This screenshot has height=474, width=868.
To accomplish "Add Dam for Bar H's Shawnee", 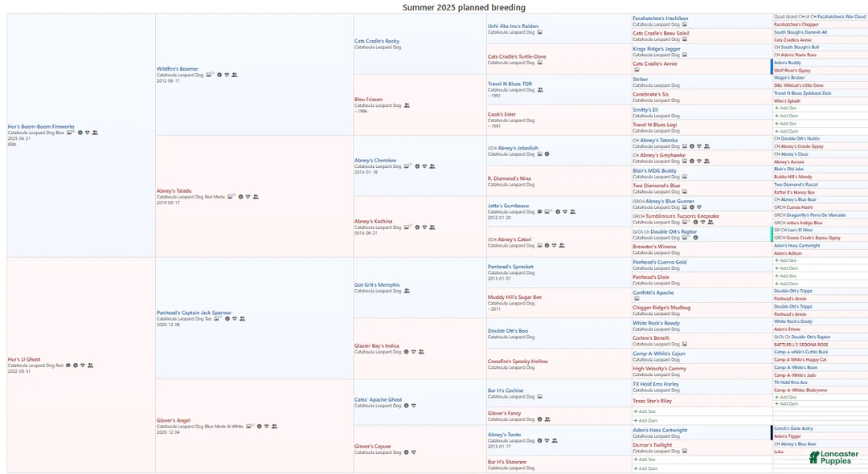I will coord(645,468).
